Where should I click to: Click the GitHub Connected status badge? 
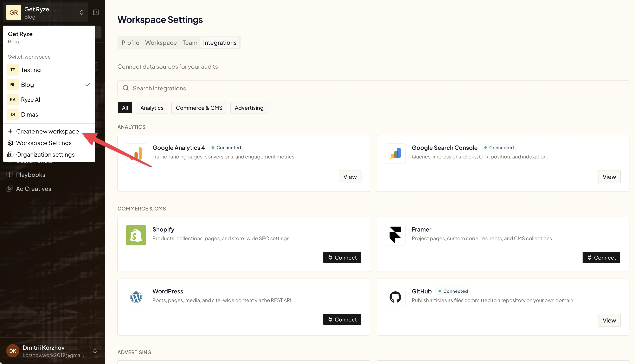click(453, 291)
